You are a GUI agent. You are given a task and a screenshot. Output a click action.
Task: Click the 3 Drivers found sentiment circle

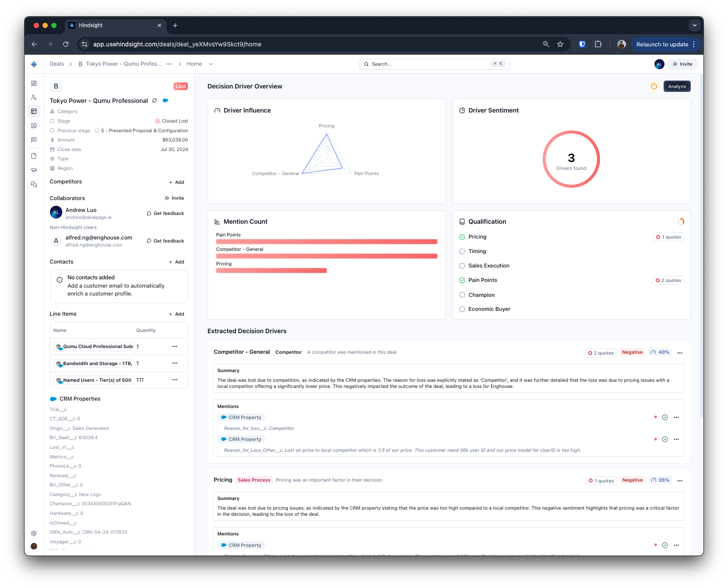(x=571, y=159)
